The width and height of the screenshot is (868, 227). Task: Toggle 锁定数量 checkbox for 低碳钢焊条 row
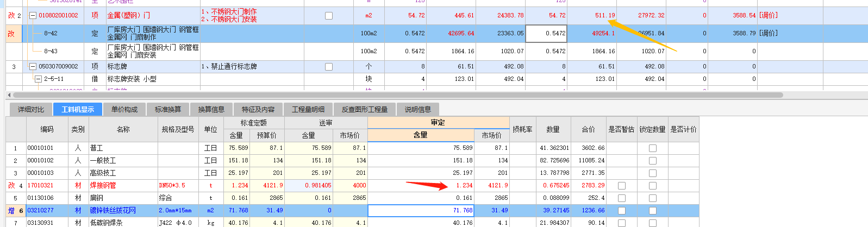click(653, 223)
